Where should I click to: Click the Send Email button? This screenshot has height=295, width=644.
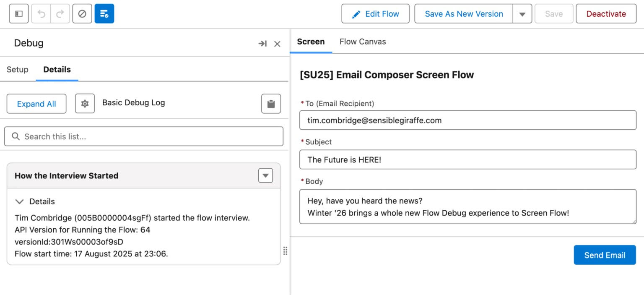click(x=605, y=255)
